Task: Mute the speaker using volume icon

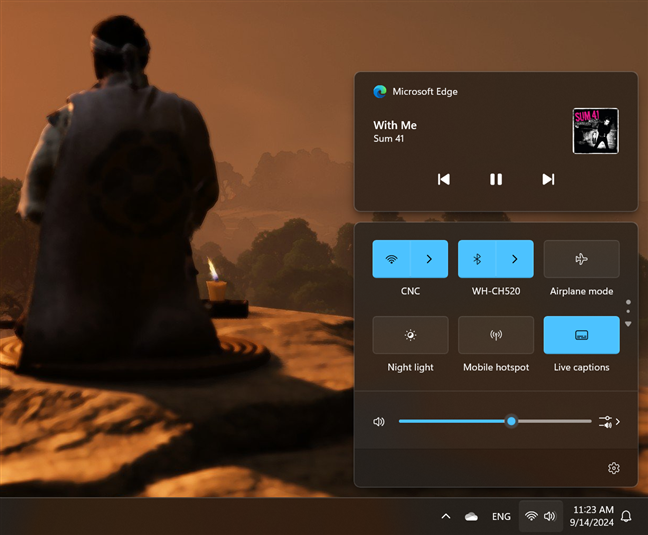Action: [379, 422]
